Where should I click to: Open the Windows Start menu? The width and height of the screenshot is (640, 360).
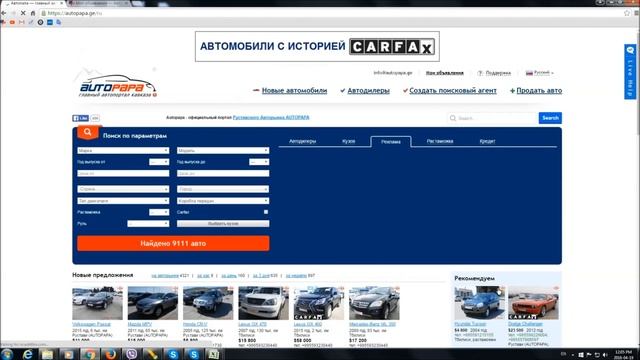7,354
